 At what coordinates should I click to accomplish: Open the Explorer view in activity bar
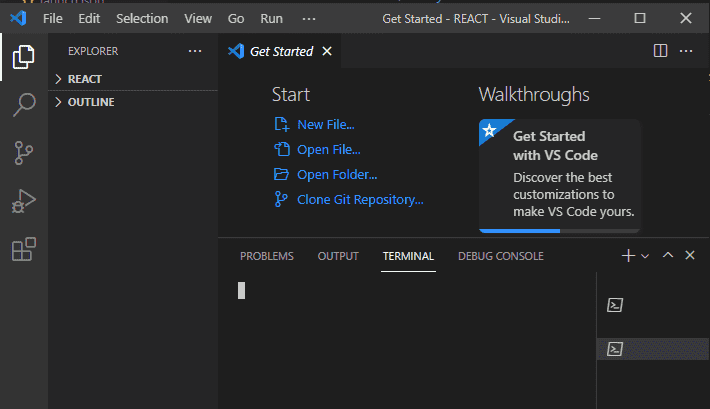coord(23,57)
